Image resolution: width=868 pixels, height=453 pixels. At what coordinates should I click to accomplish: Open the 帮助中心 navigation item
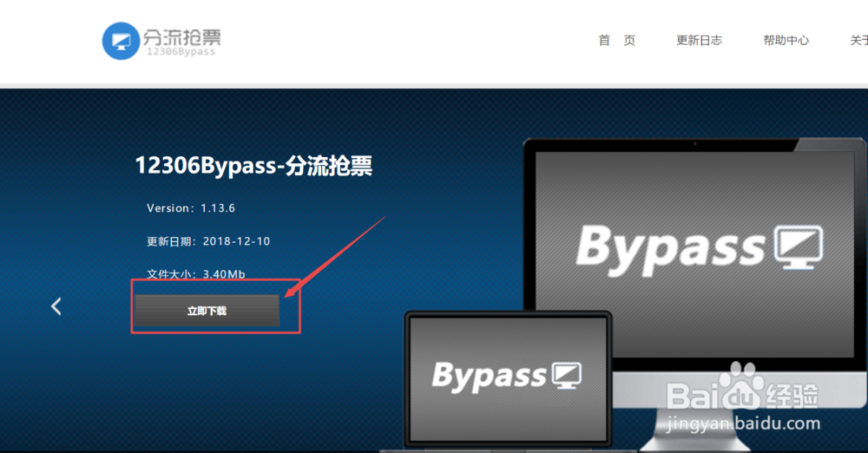pos(786,41)
